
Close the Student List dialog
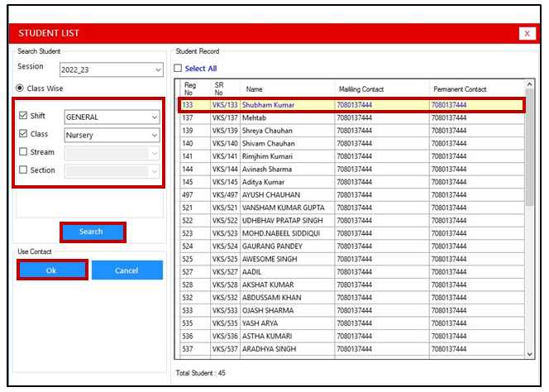527,33
